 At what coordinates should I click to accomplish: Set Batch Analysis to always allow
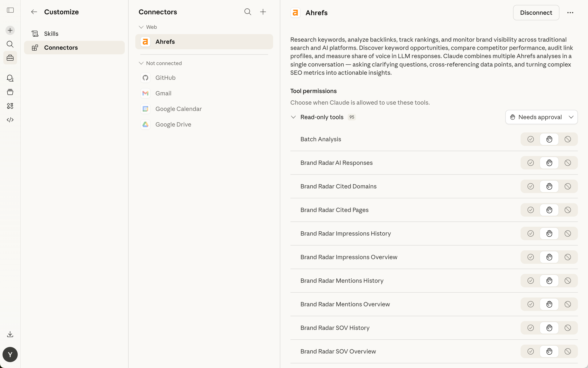tap(530, 139)
